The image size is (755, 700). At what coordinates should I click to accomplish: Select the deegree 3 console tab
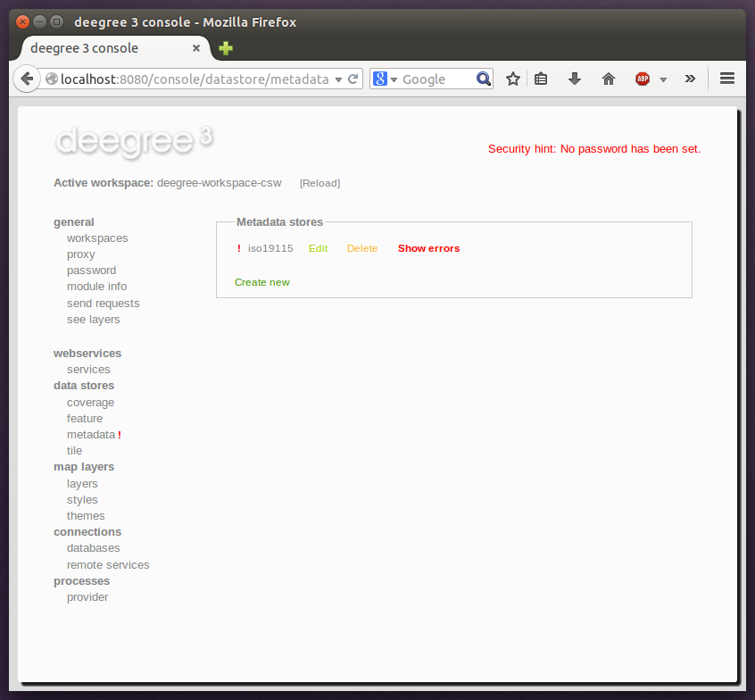pos(107,48)
